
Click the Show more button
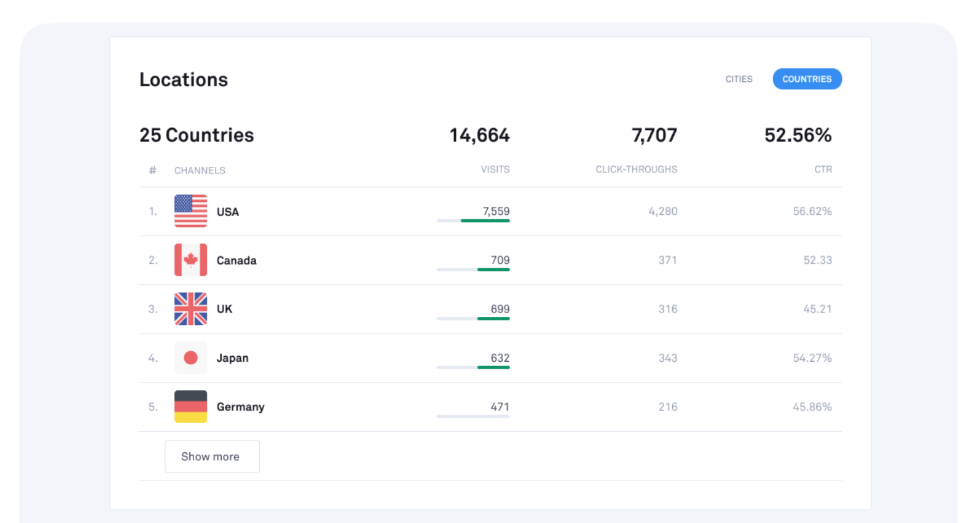pos(212,456)
